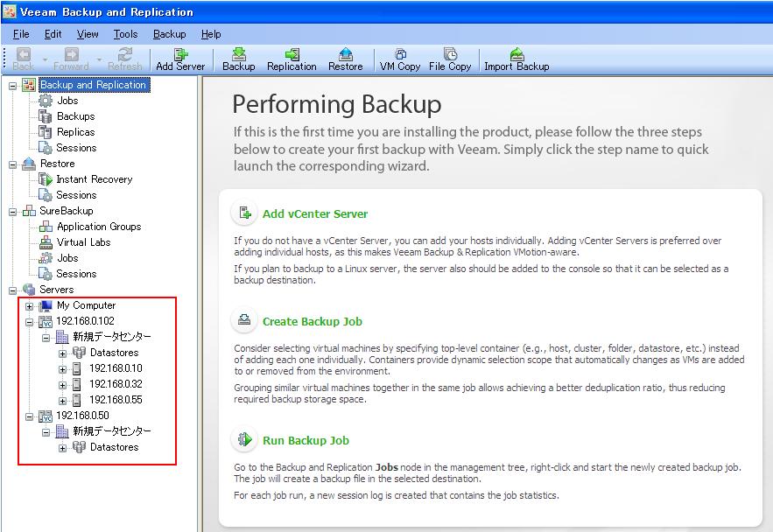Expand the 192.168.0.32 host node
This screenshot has width=773, height=532.
tap(63, 385)
